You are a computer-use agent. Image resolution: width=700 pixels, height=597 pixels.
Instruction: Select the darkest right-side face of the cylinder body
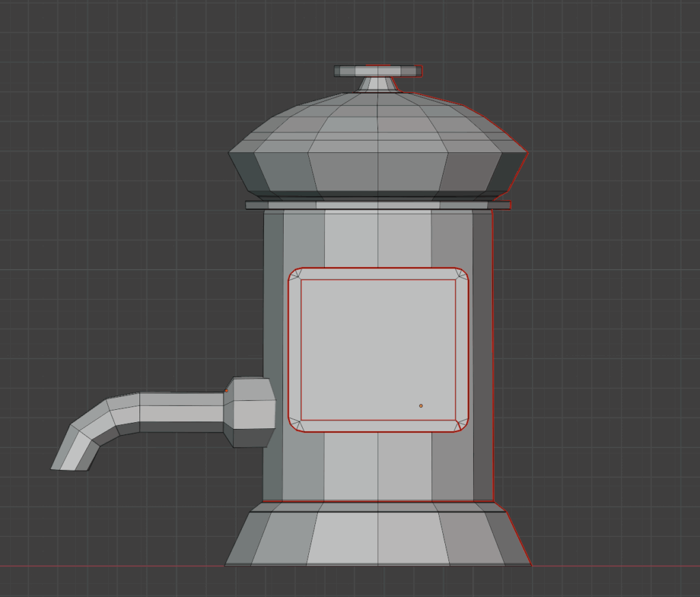(x=482, y=355)
